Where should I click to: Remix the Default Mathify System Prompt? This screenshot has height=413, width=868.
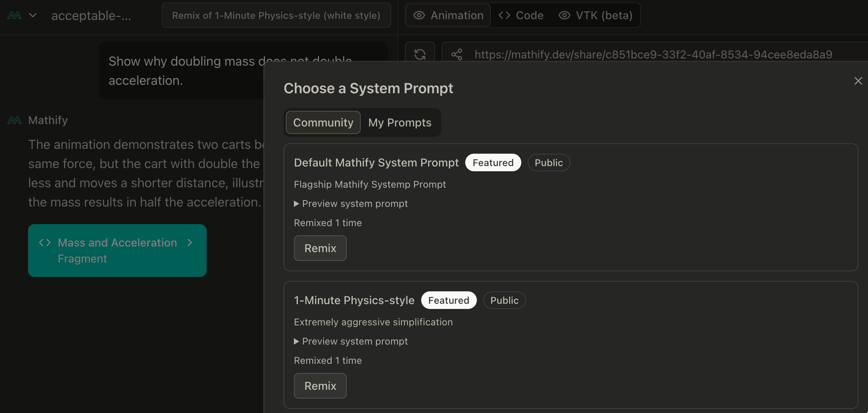coord(320,248)
